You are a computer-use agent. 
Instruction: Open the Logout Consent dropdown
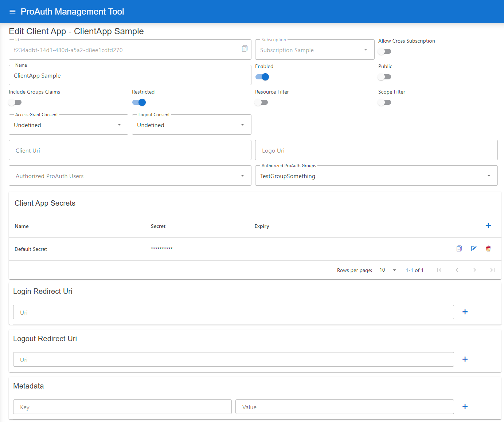242,125
